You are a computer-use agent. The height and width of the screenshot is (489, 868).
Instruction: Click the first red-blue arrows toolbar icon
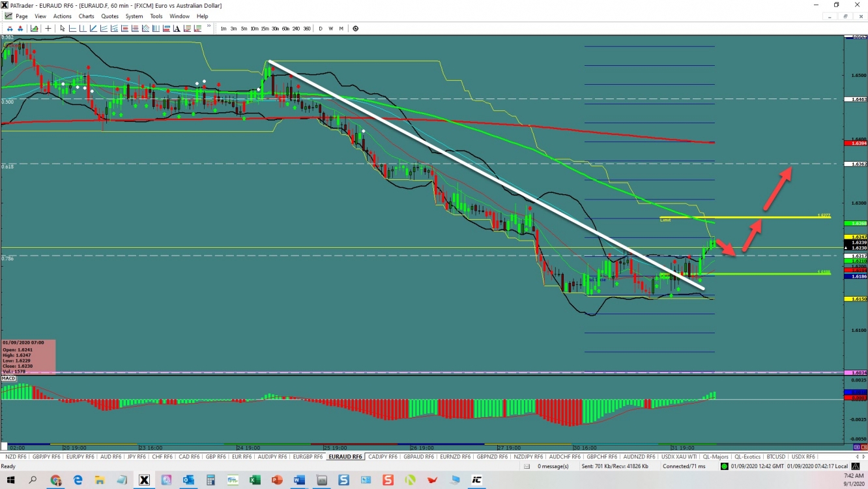point(10,28)
